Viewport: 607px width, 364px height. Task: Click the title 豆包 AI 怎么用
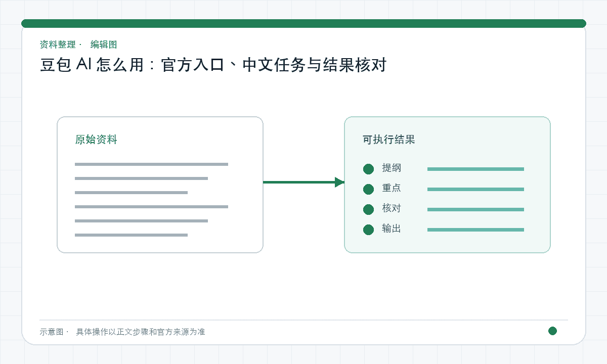(x=213, y=65)
